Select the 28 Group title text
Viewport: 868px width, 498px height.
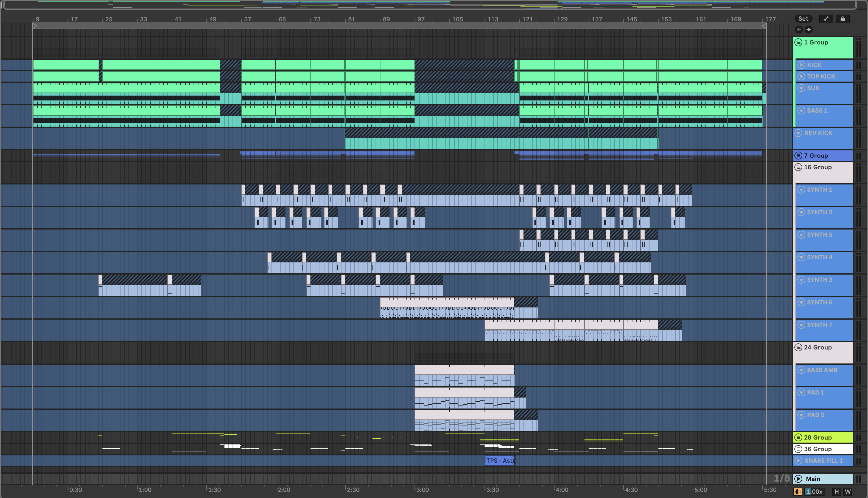[x=818, y=437]
